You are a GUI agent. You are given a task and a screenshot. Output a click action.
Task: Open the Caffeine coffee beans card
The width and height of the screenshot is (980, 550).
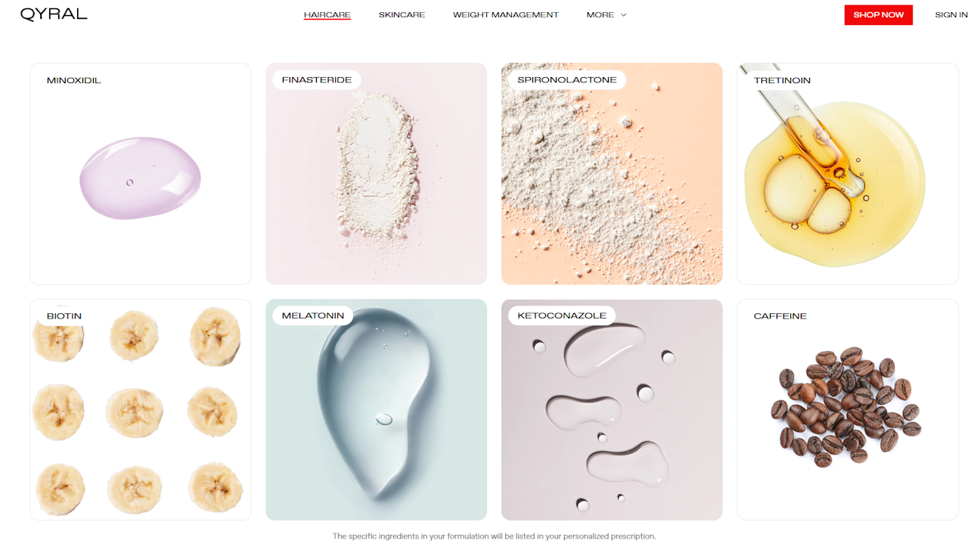(848, 409)
